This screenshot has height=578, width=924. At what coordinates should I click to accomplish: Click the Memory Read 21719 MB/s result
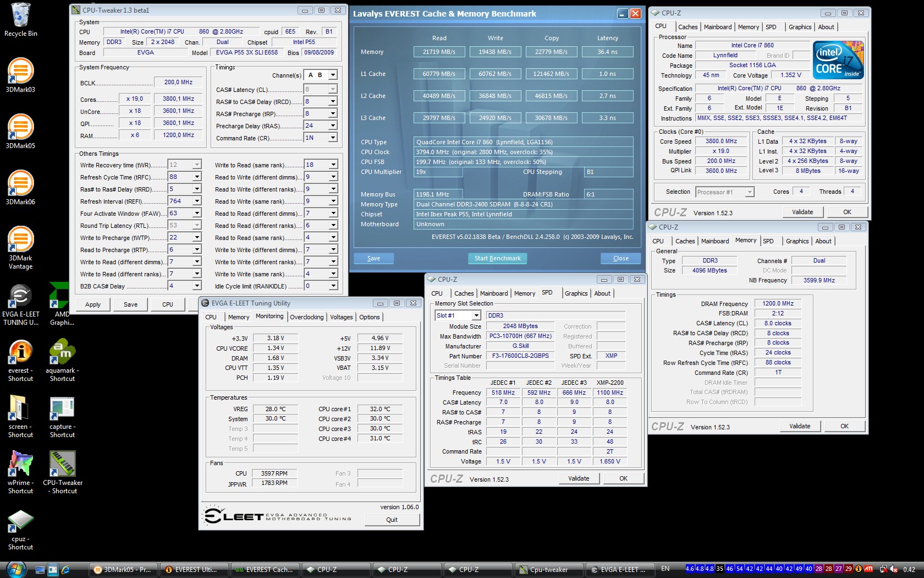(x=439, y=52)
